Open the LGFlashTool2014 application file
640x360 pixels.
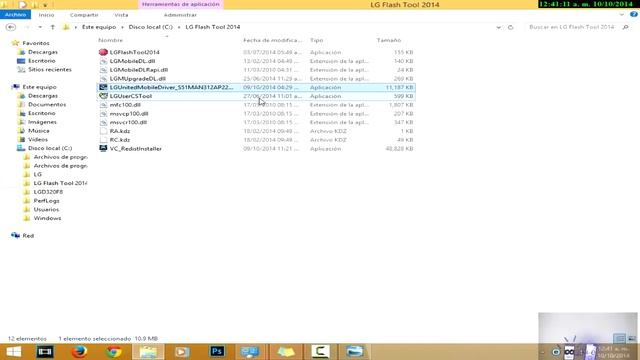pos(134,52)
